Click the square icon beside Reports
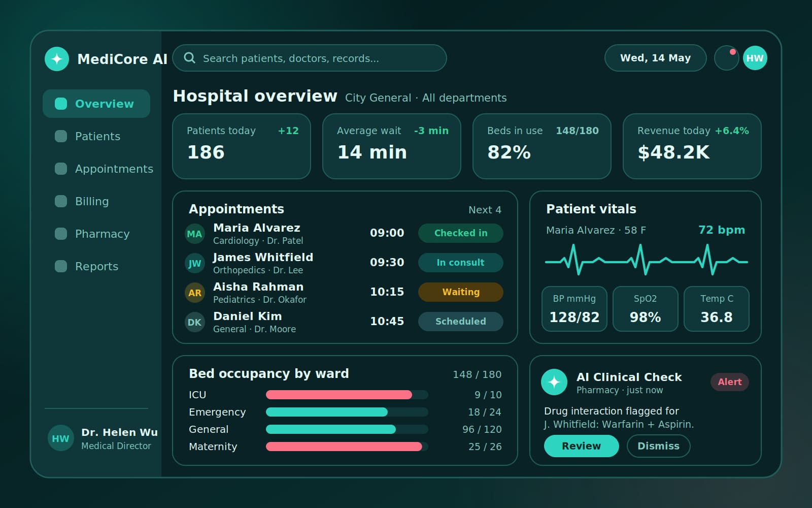 click(61, 266)
